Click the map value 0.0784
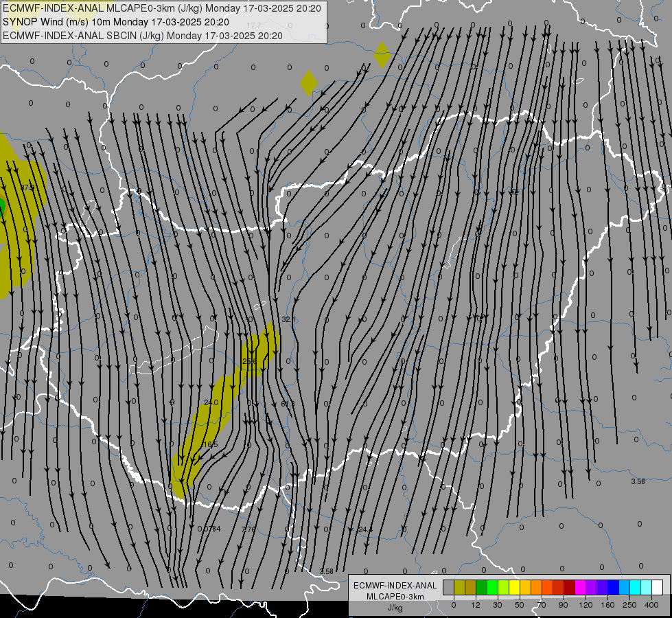This screenshot has height=618, width=672. click(209, 529)
